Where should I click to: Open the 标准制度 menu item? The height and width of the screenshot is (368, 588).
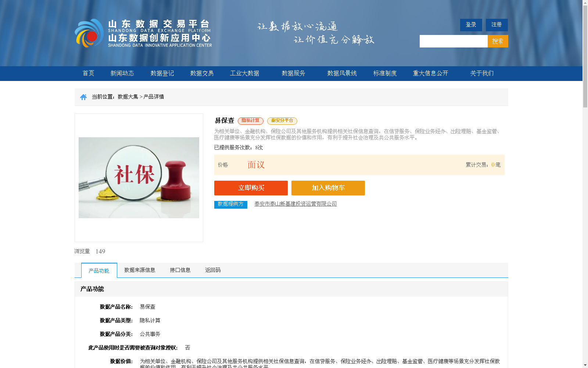tap(385, 73)
